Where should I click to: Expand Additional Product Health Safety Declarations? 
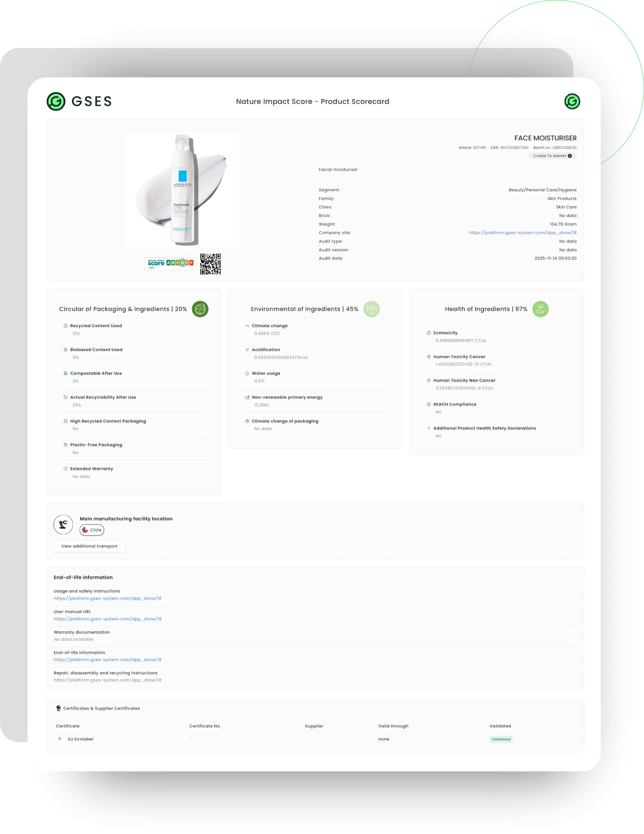(x=429, y=428)
